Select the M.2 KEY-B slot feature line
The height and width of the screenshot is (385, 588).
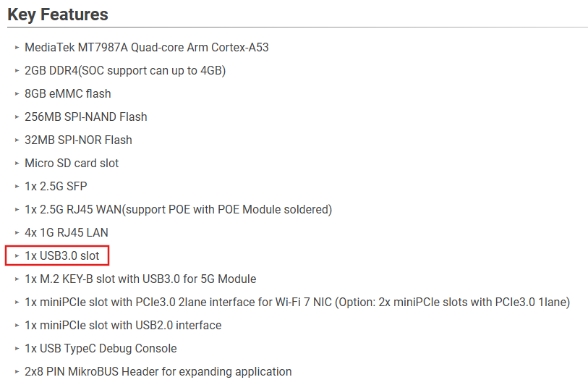pyautogui.click(x=140, y=279)
